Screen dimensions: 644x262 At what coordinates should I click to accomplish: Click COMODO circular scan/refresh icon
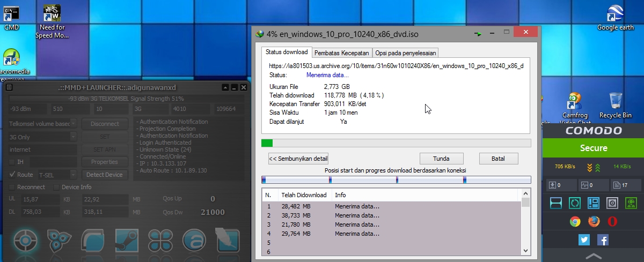tap(575, 203)
